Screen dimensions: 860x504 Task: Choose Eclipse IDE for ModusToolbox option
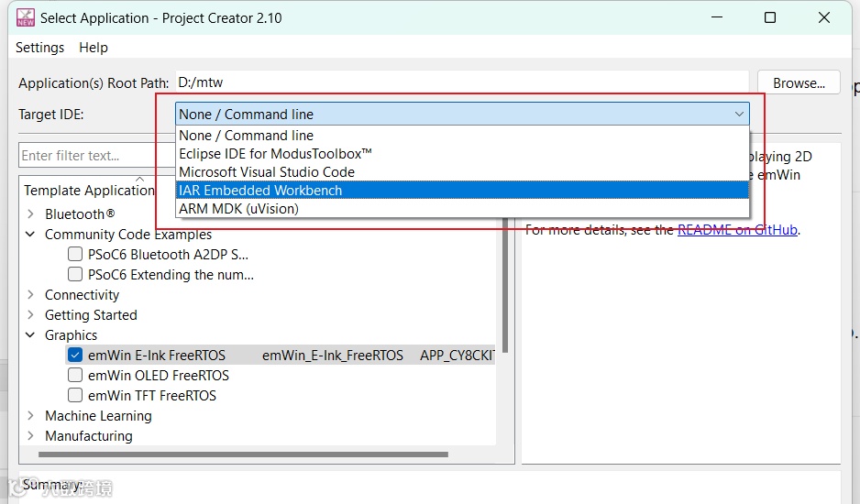(462, 154)
